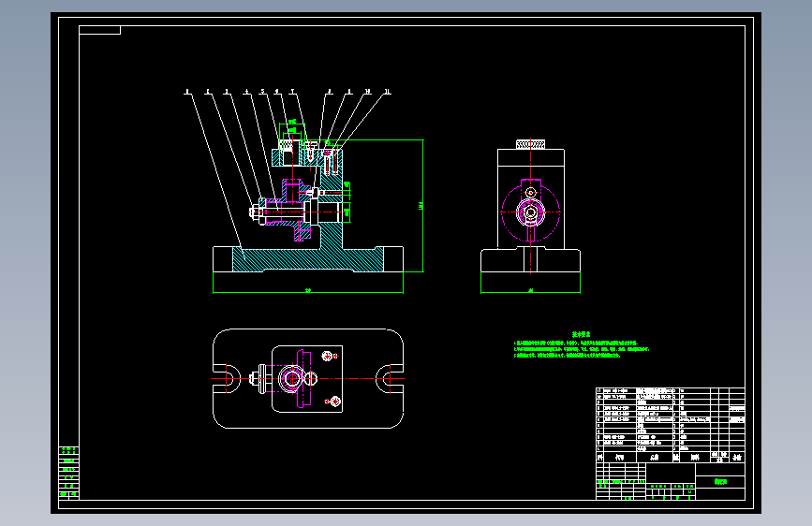Select part balloon number 5
812x526 pixels.
click(262, 92)
